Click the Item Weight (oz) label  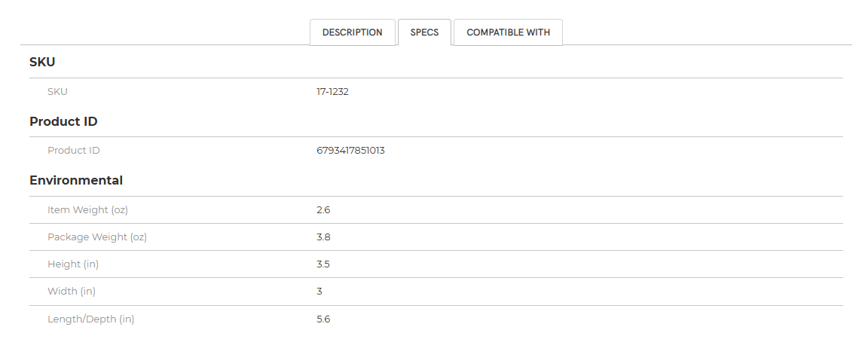[87, 210]
